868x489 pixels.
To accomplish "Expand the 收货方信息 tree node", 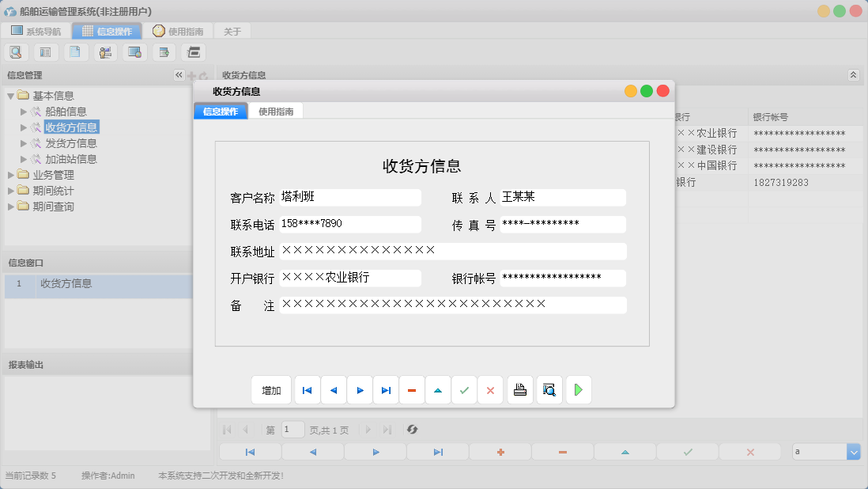I will tap(21, 127).
